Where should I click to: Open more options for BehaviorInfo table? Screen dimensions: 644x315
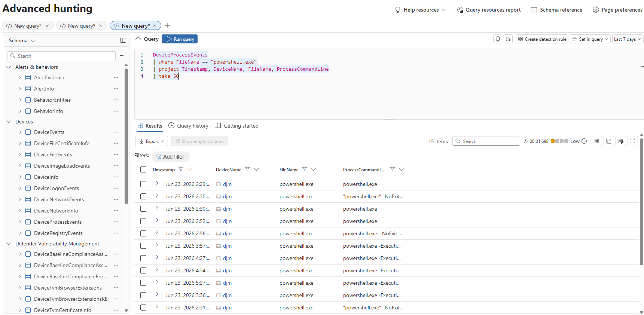point(116,111)
